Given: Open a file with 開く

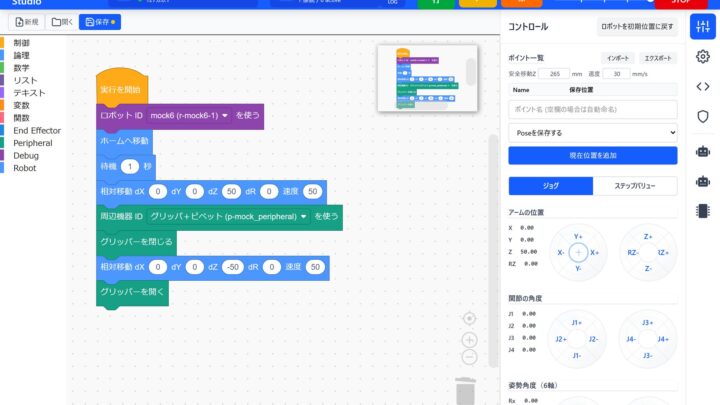Looking at the screenshot, I should [62, 22].
